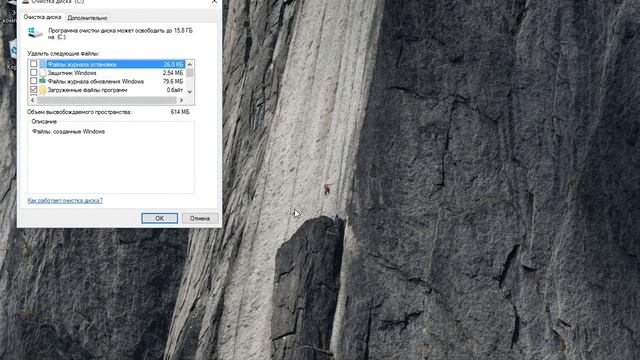640x360 pixels.
Task: Select the Загруженные файлы программ row text
Action: [87, 90]
